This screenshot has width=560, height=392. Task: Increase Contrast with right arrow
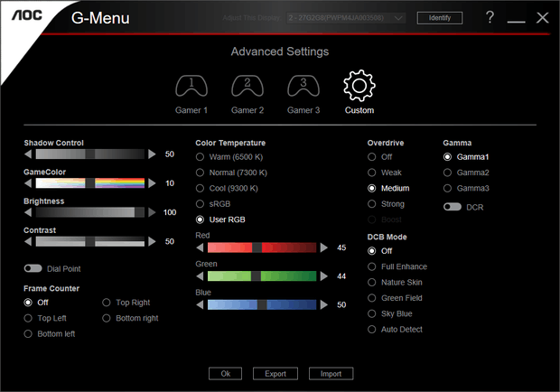pos(152,242)
